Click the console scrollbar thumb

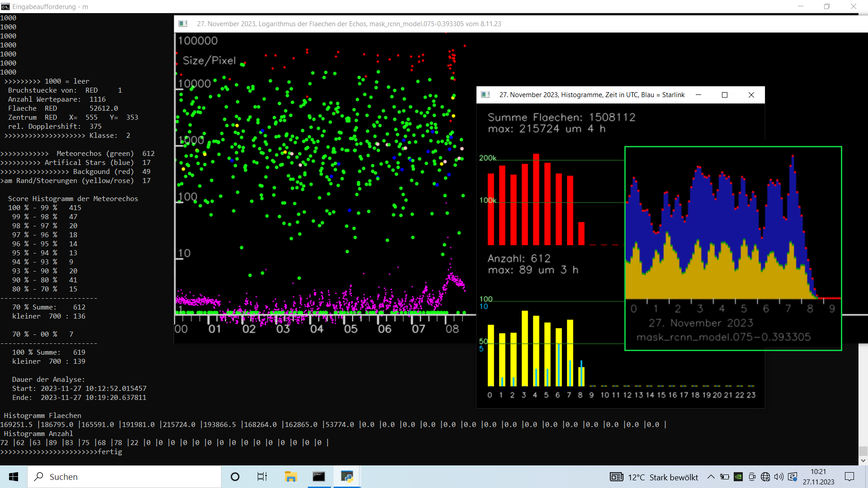coord(863,451)
